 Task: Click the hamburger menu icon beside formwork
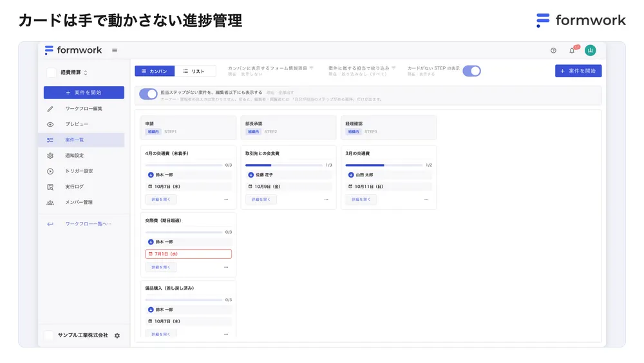pos(115,50)
